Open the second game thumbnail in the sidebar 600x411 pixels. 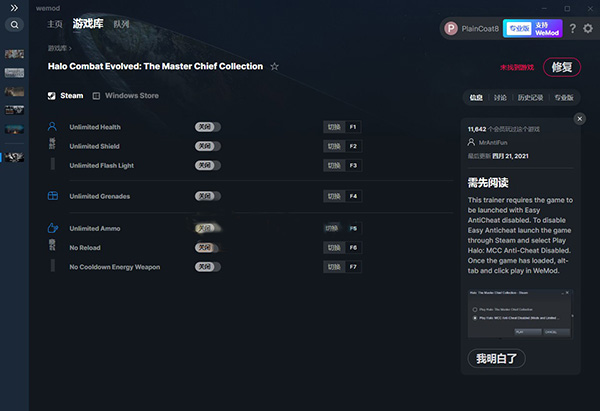(x=15, y=73)
